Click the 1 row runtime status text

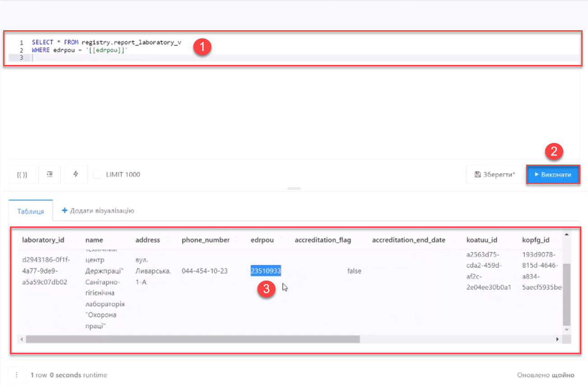pyautogui.click(x=69, y=375)
